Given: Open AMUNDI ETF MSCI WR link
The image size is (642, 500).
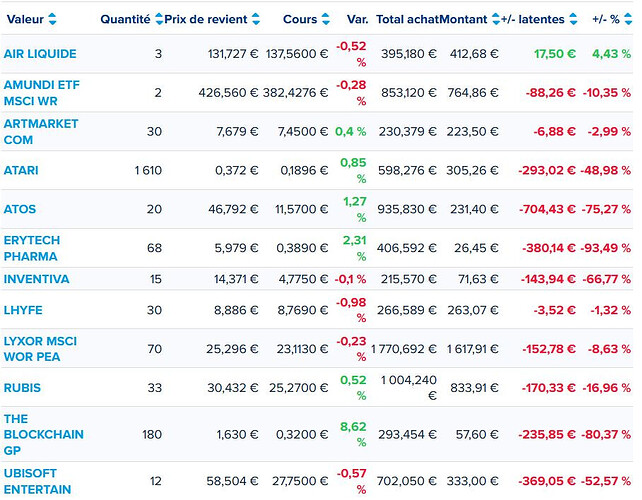Looking at the screenshot, I should 41,93.
